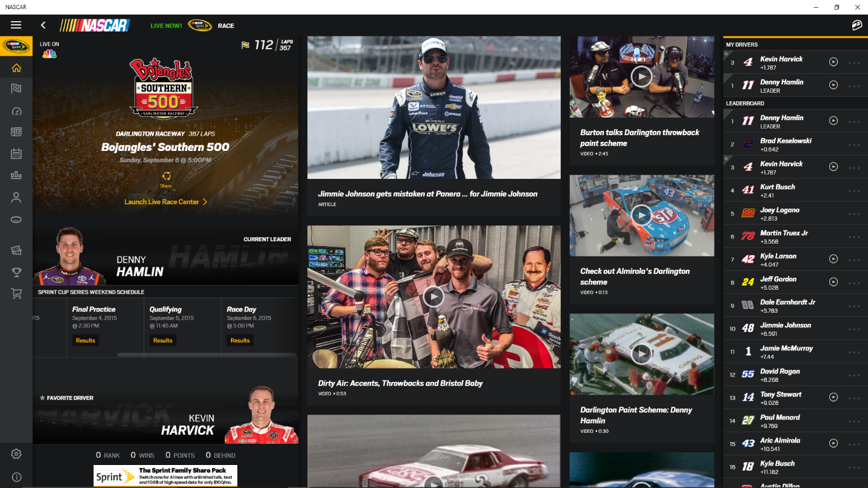Open more options for Jamie McMurray
868x488 pixels.
(855, 352)
